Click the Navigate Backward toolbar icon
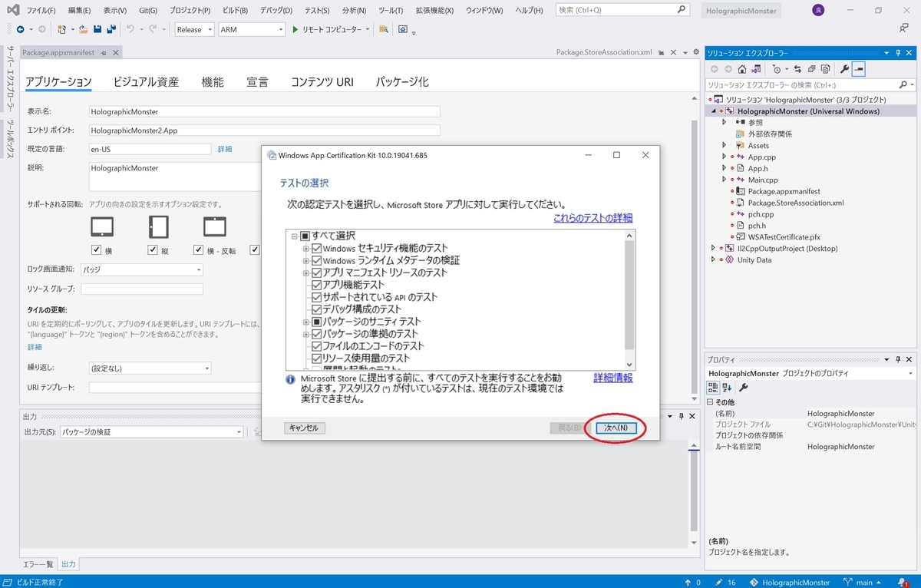 coord(20,29)
